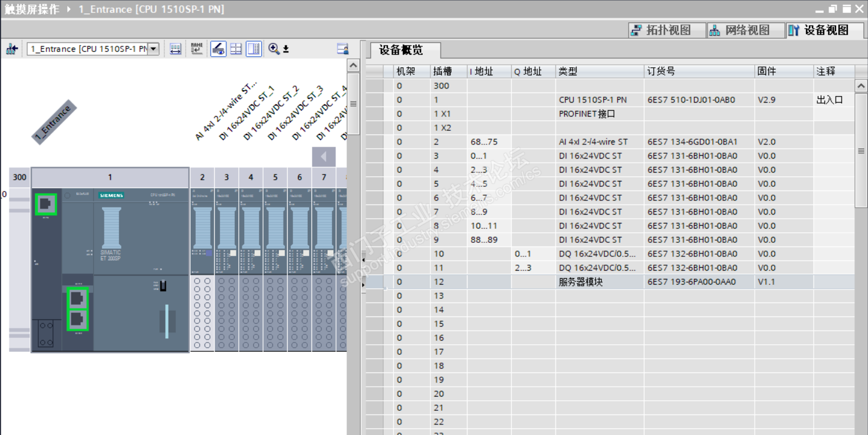Click the rotated DI 16x24VDC ST_3 label
This screenshot has height=435, width=868.
295,113
